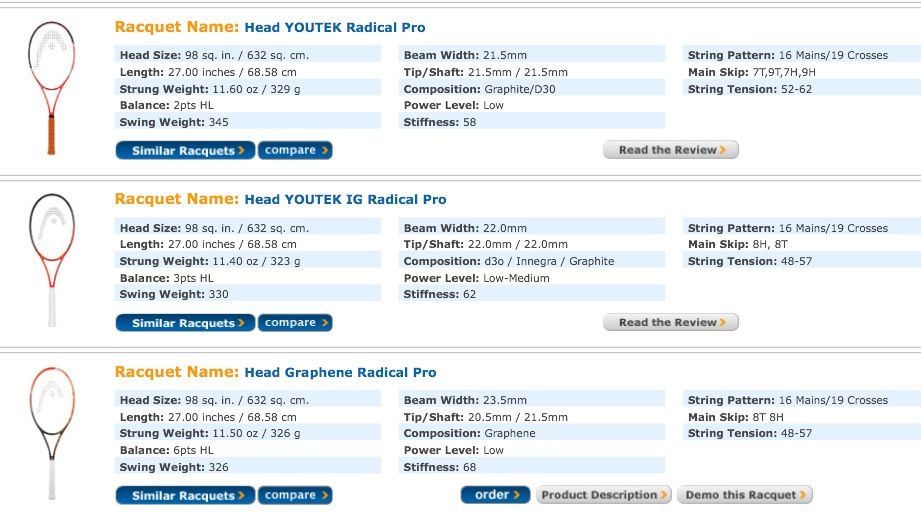Open Head YOUTEK Radical Pro title link
The image size is (921, 515).
(334, 27)
